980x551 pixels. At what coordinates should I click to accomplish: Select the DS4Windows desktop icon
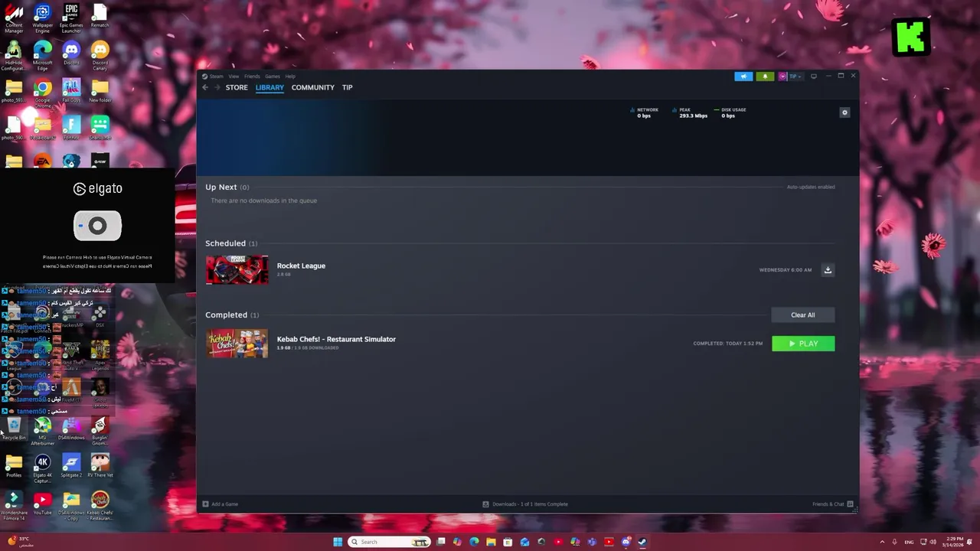pos(71,429)
